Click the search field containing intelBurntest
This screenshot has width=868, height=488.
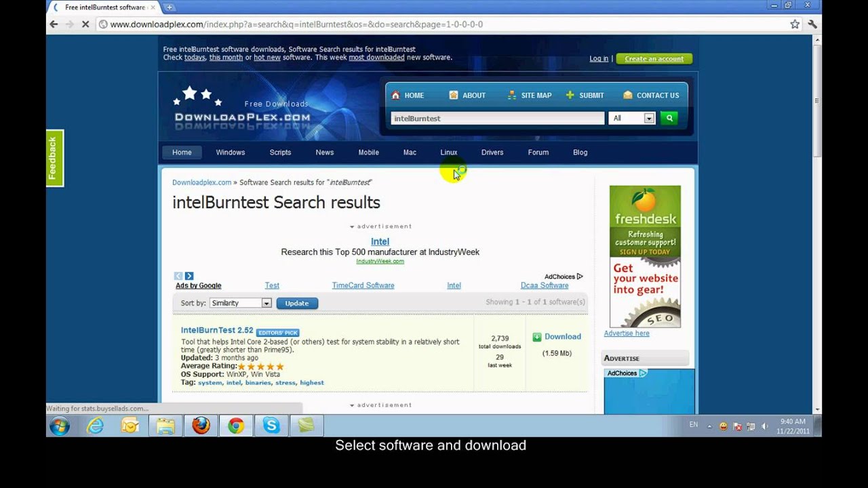497,118
